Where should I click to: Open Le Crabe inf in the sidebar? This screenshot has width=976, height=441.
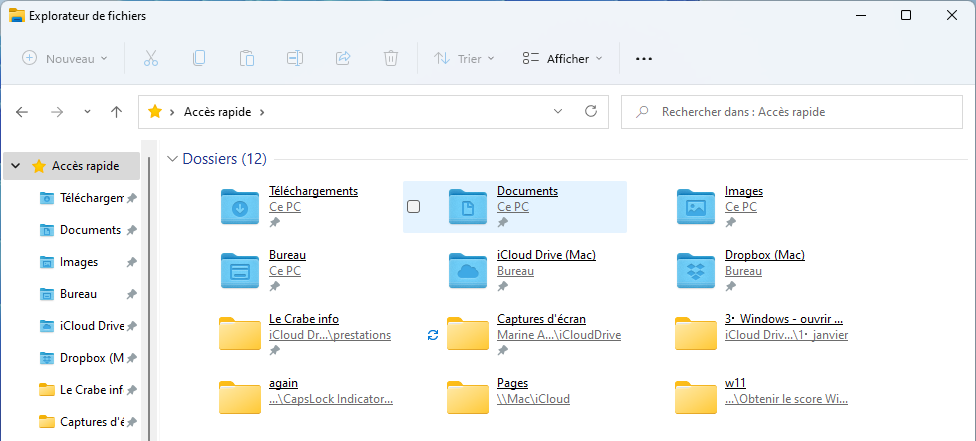92,390
